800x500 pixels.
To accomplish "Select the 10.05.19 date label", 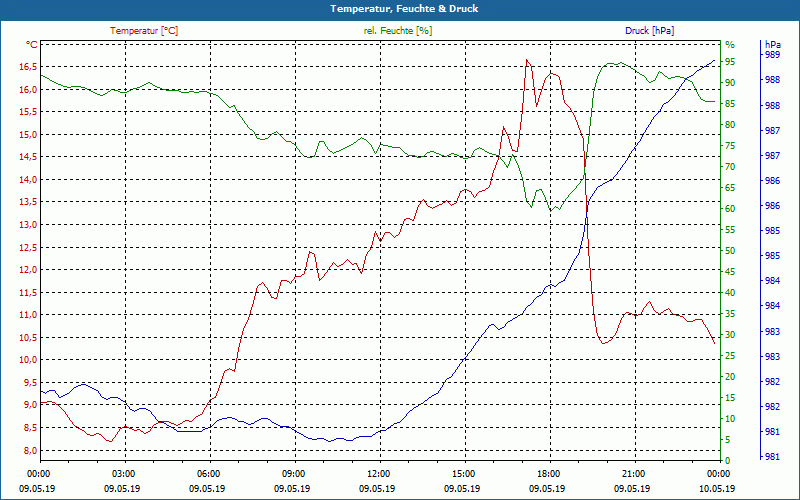I will click(x=717, y=488).
